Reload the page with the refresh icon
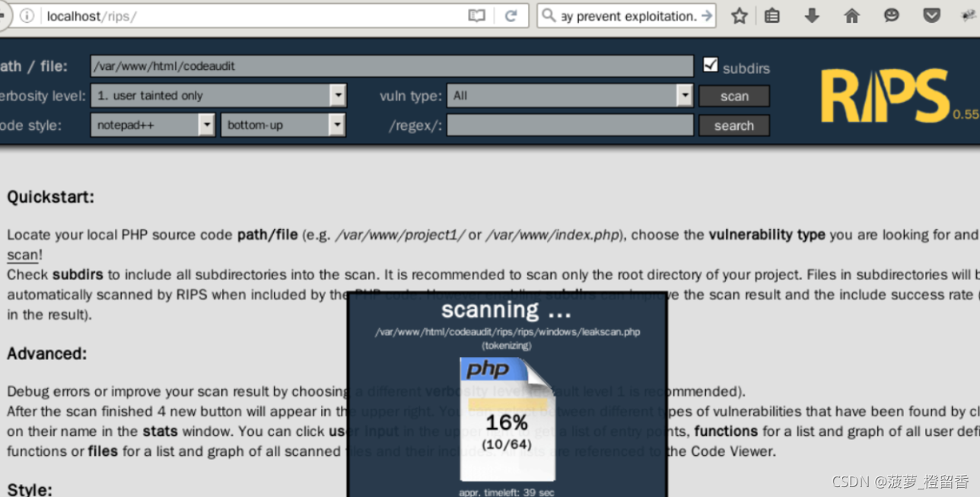Screen dimensions: 980x497 (511, 16)
